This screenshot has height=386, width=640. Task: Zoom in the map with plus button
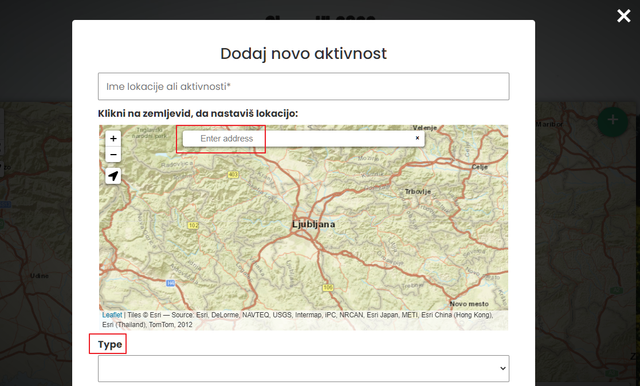(113, 139)
